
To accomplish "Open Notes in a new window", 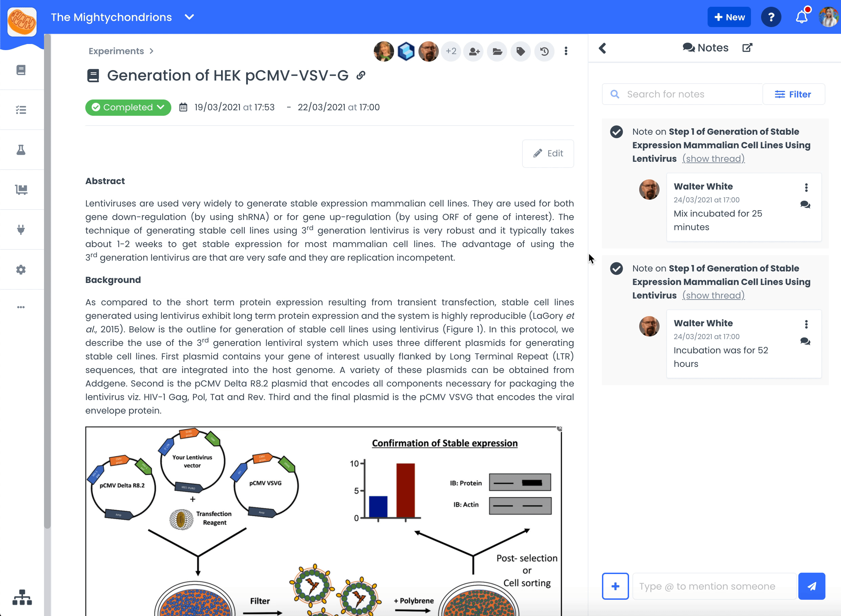I will click(747, 48).
